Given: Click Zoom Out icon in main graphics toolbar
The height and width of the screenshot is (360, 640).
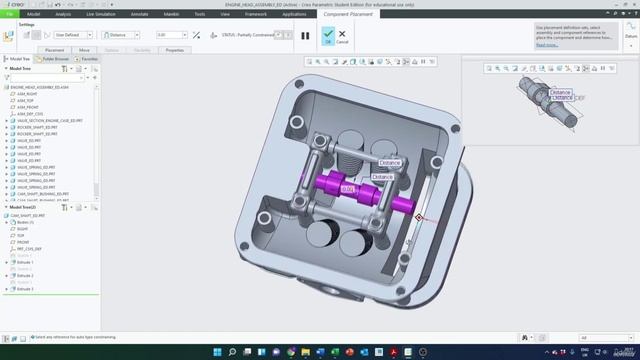Looking at the screenshot, I should tap(327, 62).
